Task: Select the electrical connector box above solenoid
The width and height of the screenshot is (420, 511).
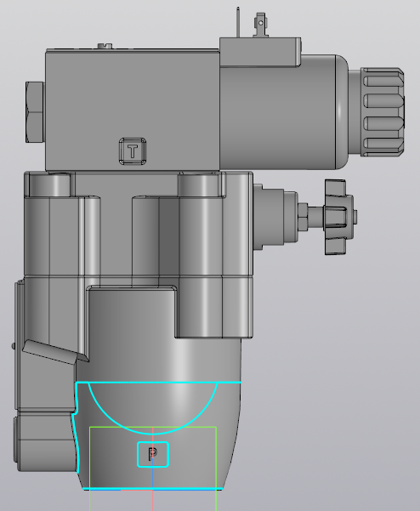Action: 260,52
